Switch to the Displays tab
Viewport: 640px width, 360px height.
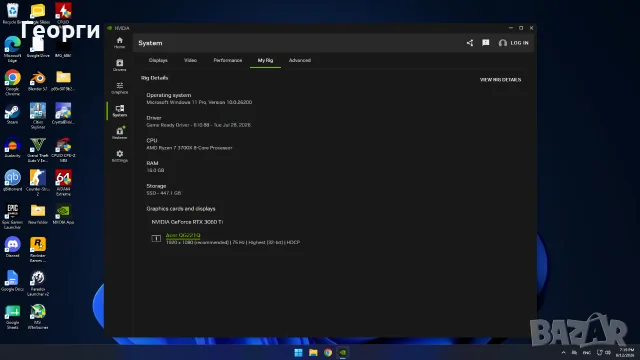pyautogui.click(x=158, y=60)
